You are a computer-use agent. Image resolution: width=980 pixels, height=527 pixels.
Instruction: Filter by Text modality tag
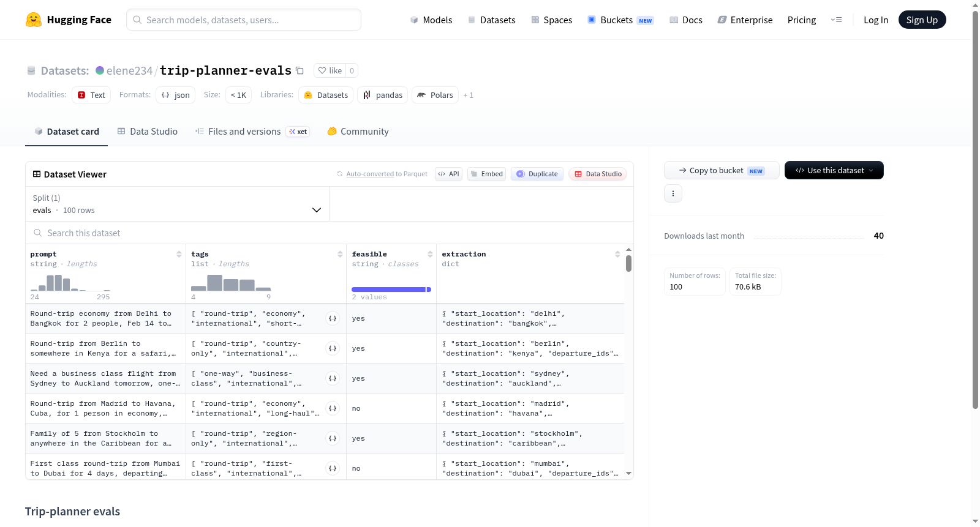[91, 95]
